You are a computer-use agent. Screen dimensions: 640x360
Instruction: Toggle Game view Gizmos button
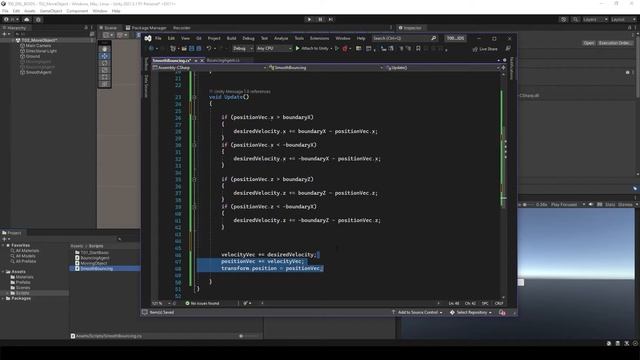point(625,204)
